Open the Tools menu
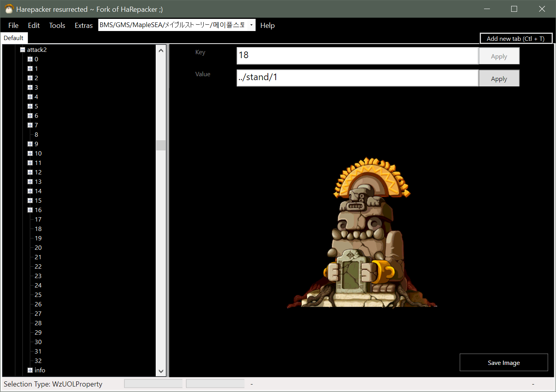 (57, 25)
